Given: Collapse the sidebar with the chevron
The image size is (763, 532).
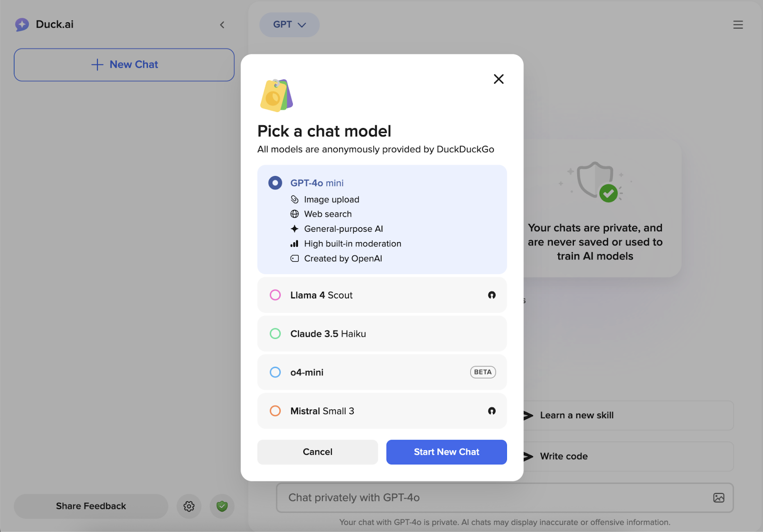Looking at the screenshot, I should [x=222, y=25].
